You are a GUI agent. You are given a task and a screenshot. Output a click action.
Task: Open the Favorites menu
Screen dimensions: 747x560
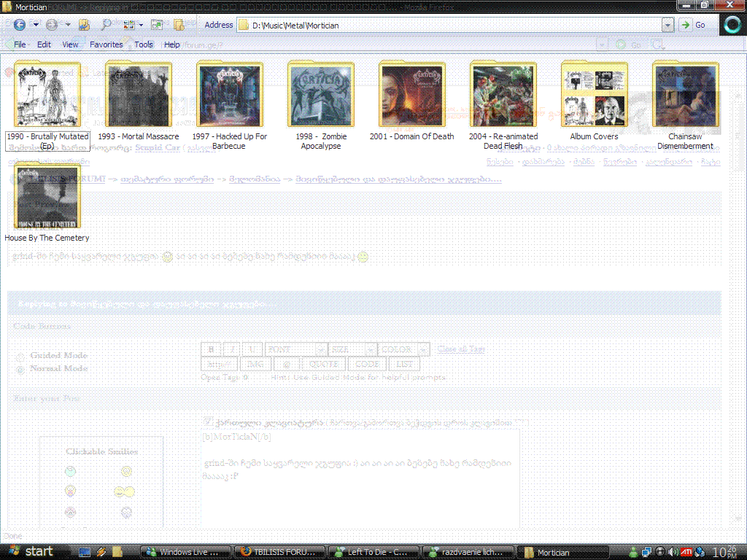107,44
